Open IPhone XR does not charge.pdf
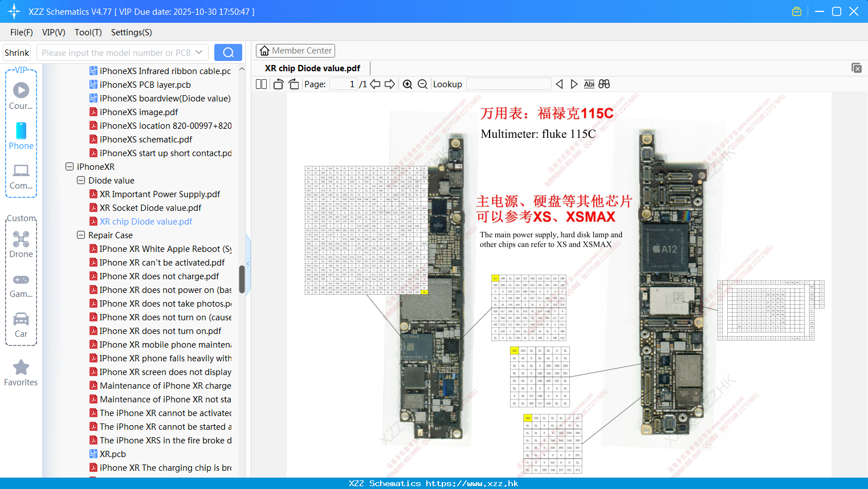868x489 pixels. pos(159,276)
